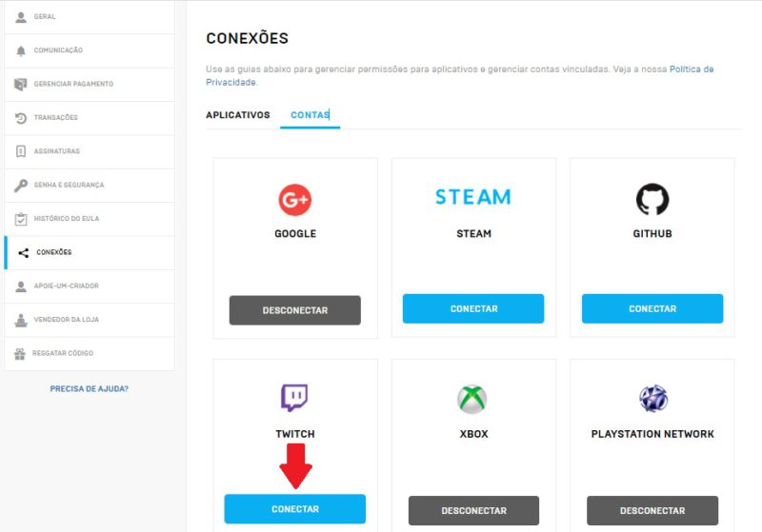Open Vendedor da Loja section
The width and height of the screenshot is (762, 532).
90,320
